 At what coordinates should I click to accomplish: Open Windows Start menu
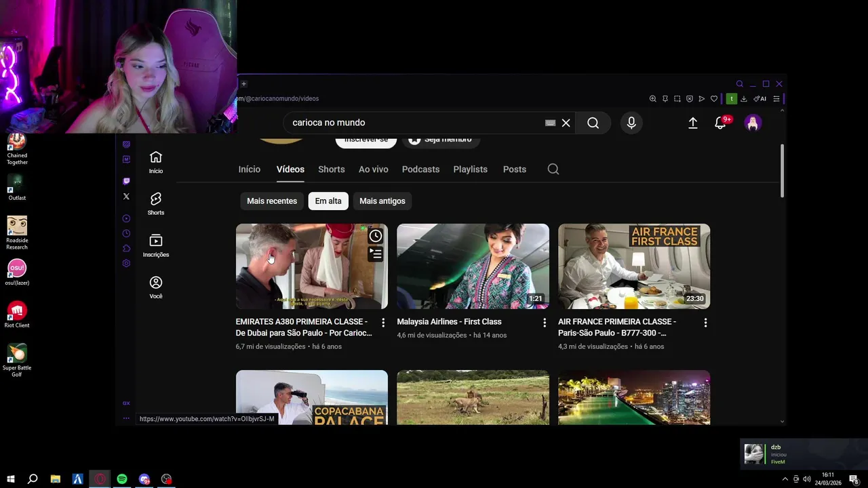pos(11,479)
